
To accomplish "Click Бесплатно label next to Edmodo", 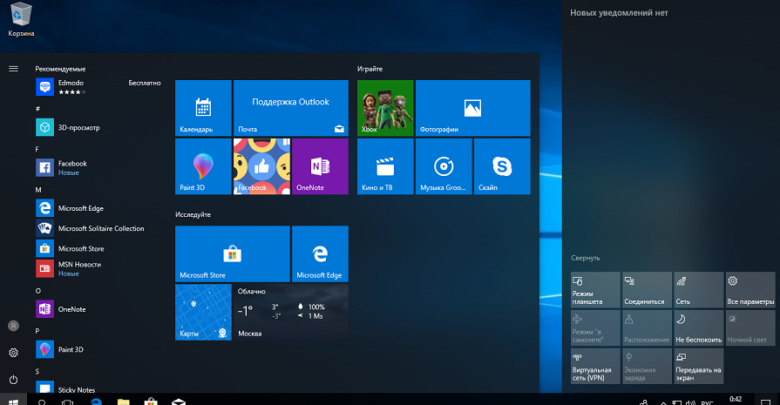I will pos(144,83).
